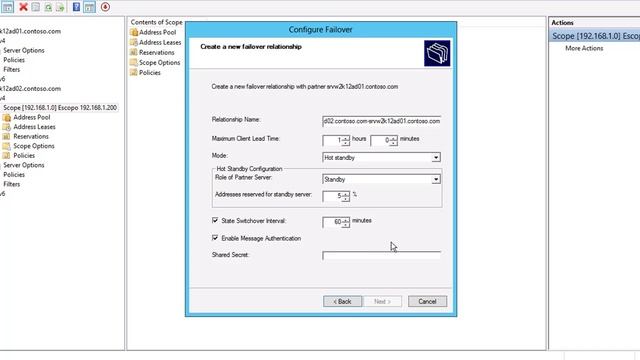
Task: Click the export list toolbar icon
Action: point(60,7)
